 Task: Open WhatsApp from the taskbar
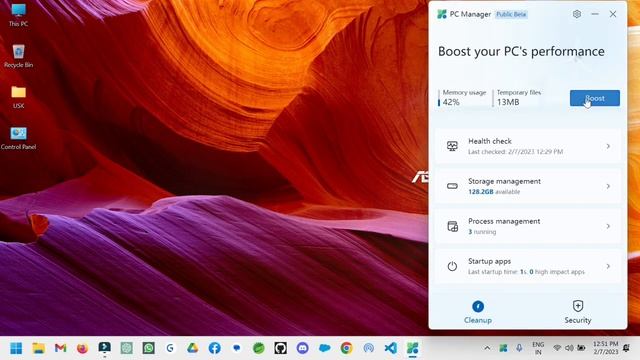149,348
